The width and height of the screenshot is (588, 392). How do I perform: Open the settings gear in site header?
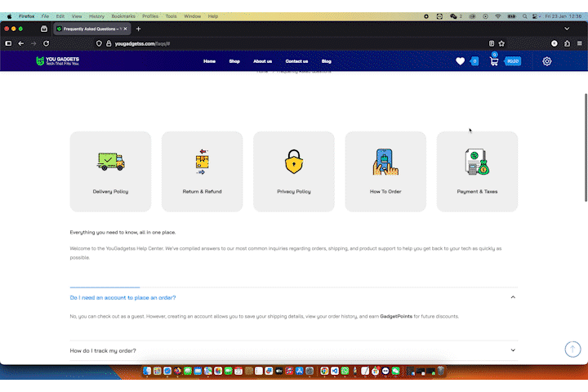click(x=547, y=61)
